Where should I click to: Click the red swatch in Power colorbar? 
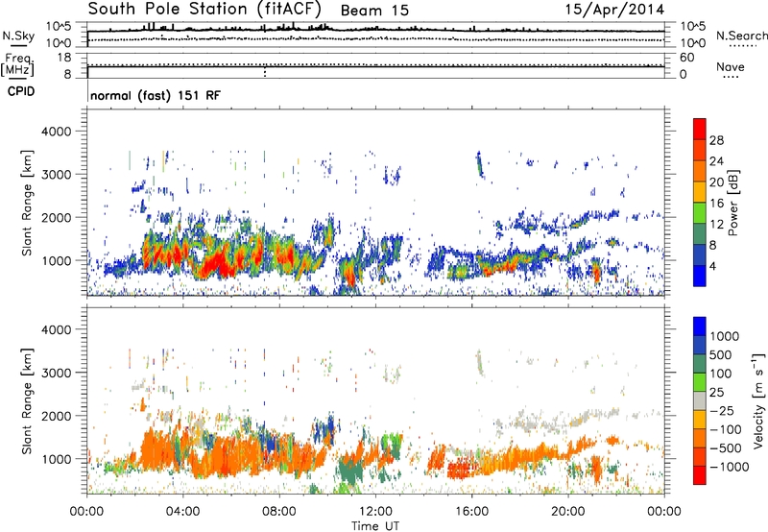tap(700, 129)
